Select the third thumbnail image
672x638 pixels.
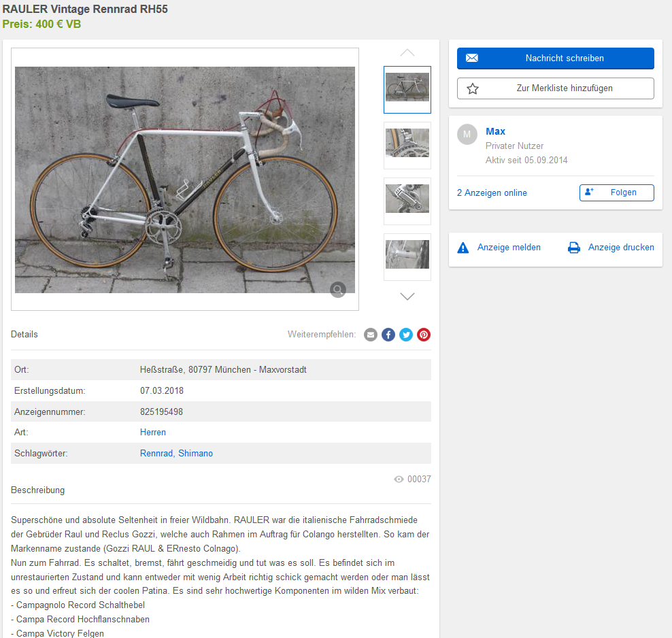coord(407,201)
